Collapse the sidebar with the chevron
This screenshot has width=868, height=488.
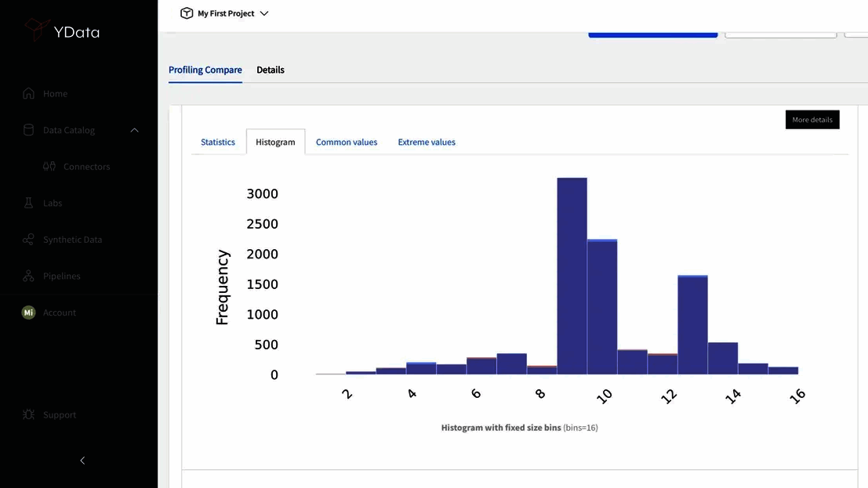[82, 461]
